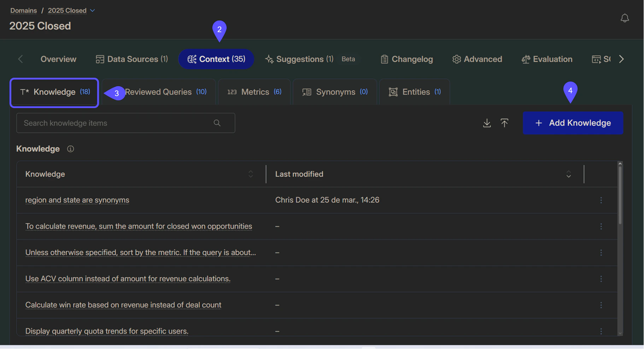This screenshot has width=644, height=349.
Task: Sort by the Knowledge column arrows
Action: (251, 174)
